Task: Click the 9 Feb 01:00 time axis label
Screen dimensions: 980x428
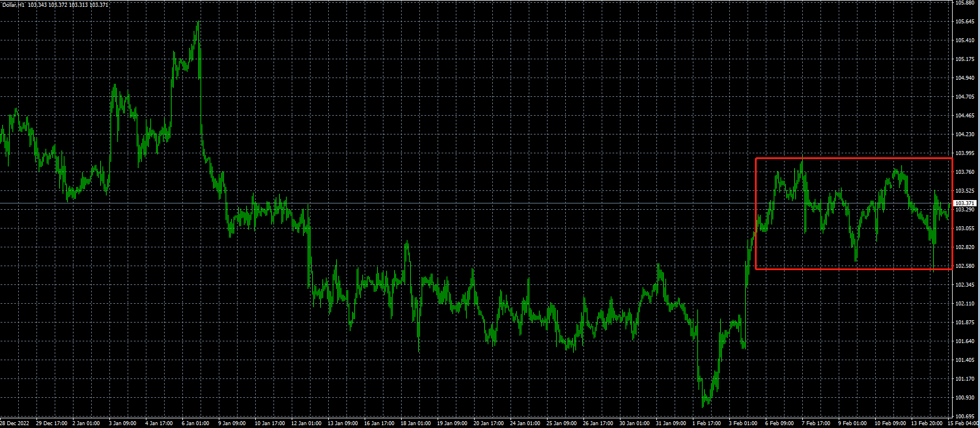Action: [852, 423]
